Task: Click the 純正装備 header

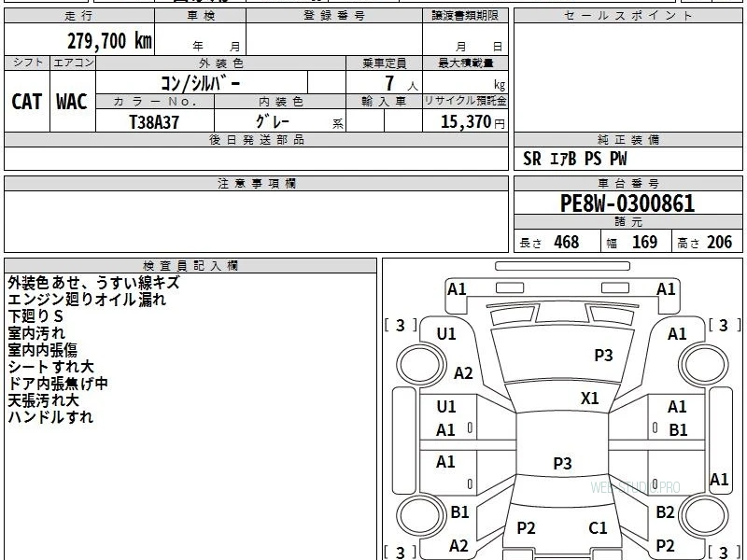Action: coord(627,139)
